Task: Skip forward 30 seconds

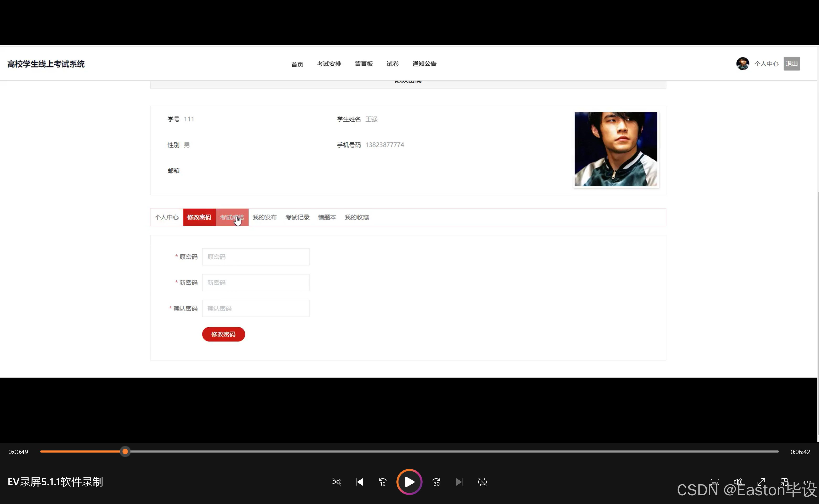Action: 436,482
